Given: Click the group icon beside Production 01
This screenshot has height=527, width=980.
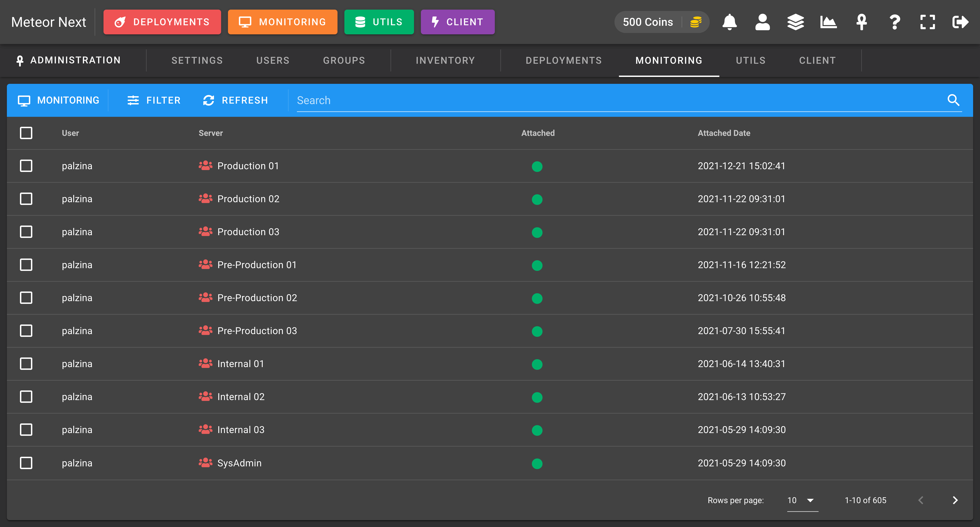Looking at the screenshot, I should tap(205, 166).
